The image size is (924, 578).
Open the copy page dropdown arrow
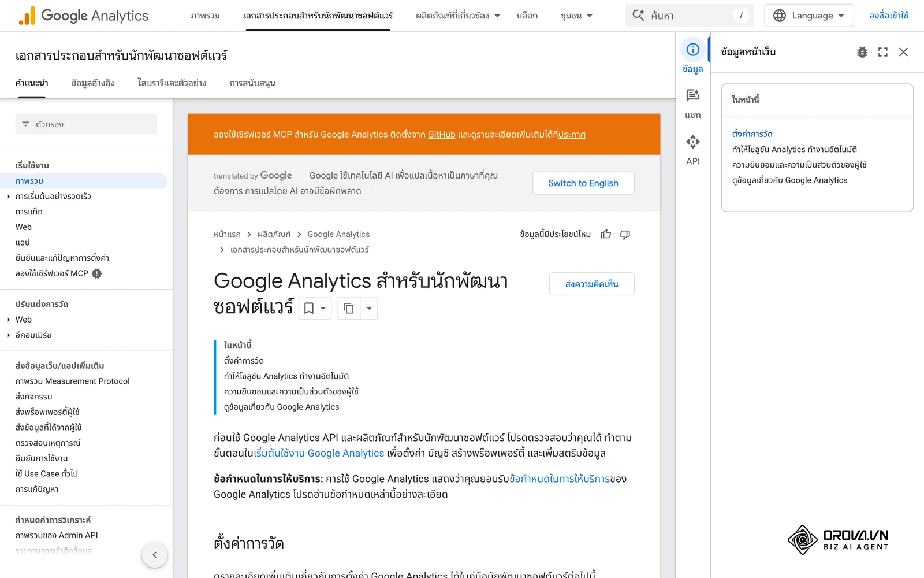click(x=369, y=308)
